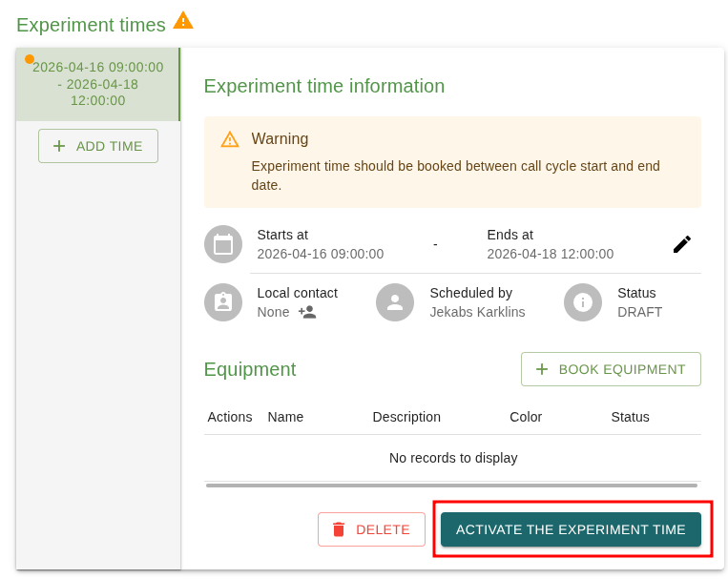
Task: Click the Status column header in Equipment table
Action: point(630,417)
